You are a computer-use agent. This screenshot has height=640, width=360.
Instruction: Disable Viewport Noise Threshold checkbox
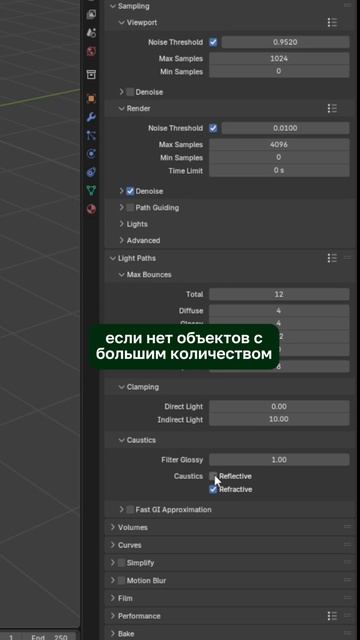pyautogui.click(x=213, y=42)
